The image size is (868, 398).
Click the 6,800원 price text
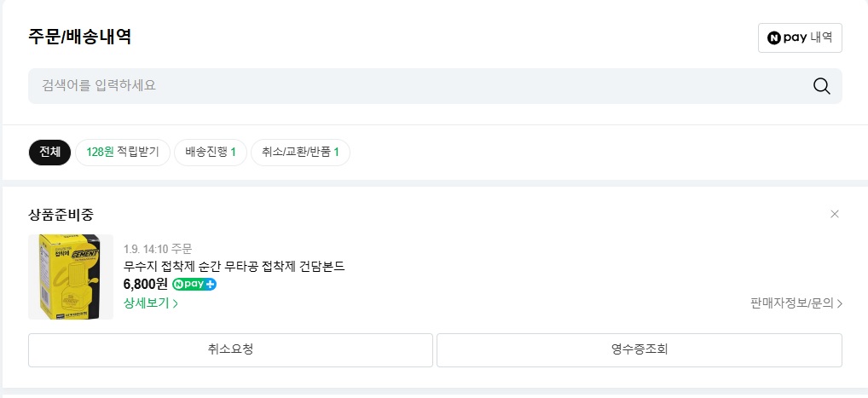coord(146,284)
